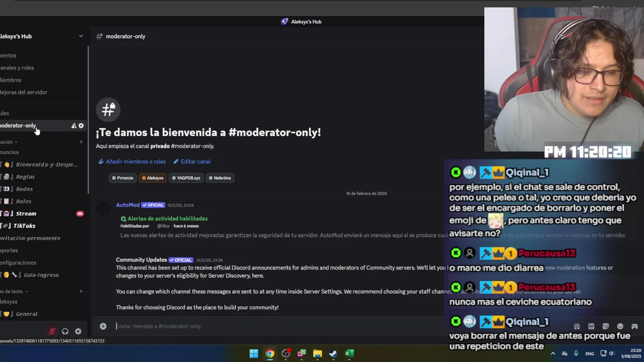
Task: Click the moderator-only channel header title
Action: click(x=125, y=36)
